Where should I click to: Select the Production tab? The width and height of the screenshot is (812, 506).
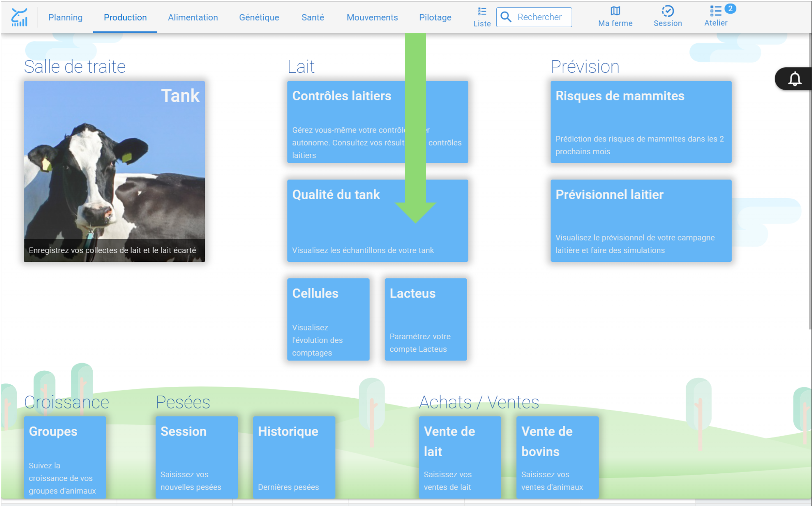125,17
